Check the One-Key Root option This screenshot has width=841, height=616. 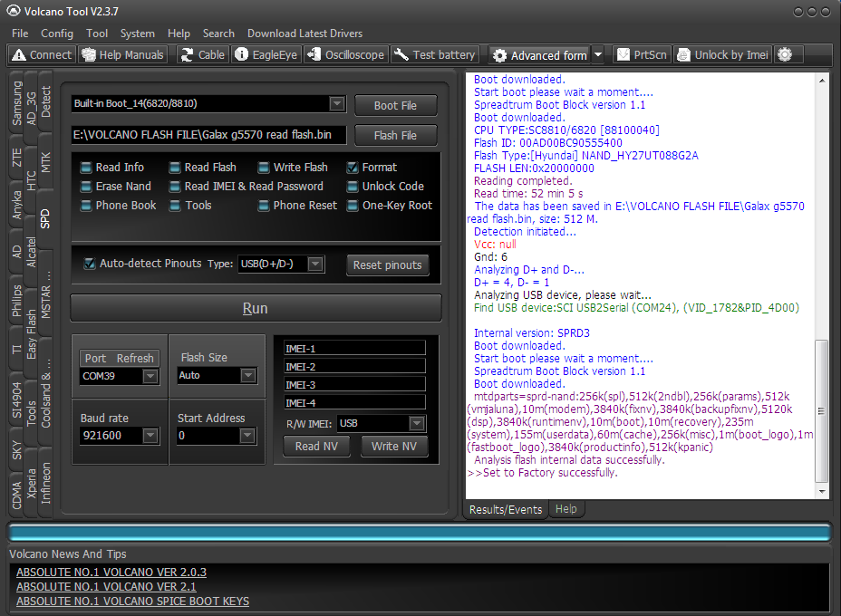point(353,206)
